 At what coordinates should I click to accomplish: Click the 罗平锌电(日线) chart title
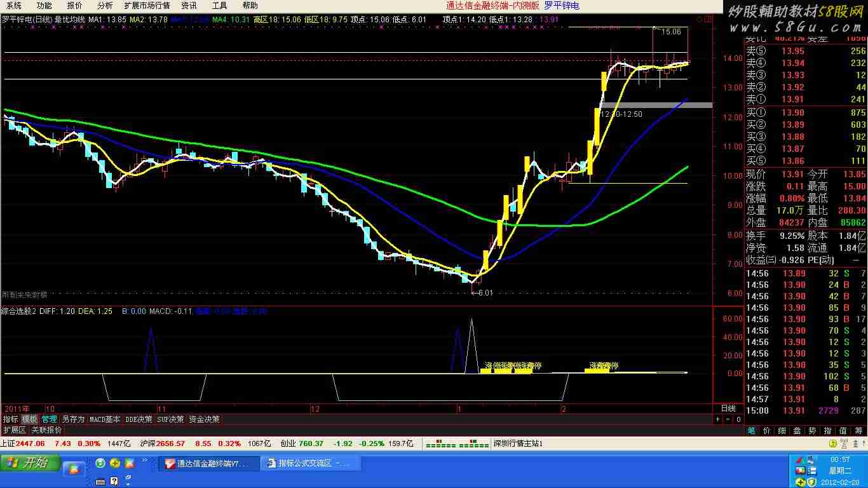[x=26, y=20]
